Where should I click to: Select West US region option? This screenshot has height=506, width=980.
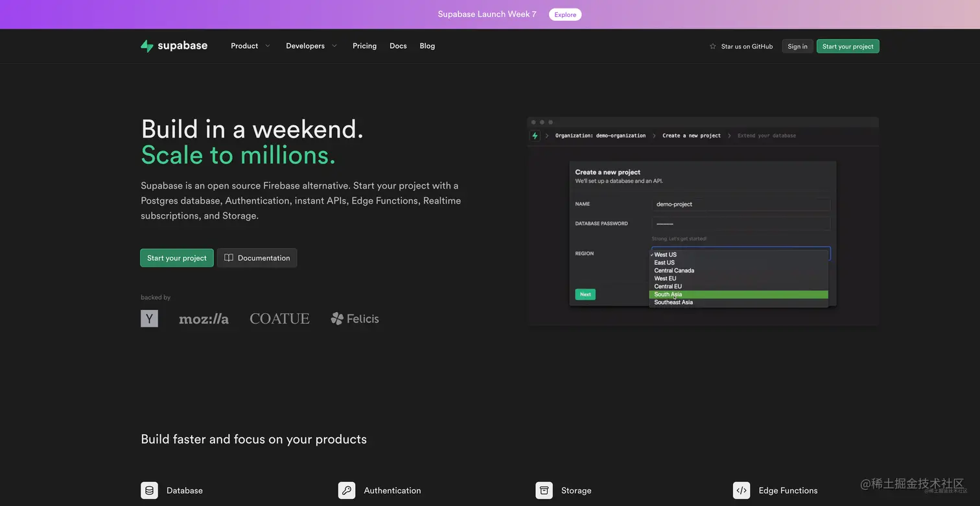click(x=739, y=255)
